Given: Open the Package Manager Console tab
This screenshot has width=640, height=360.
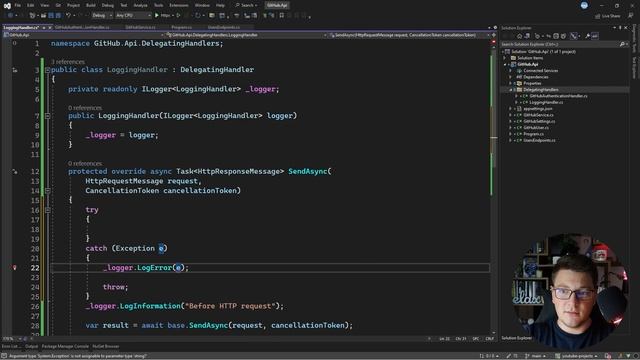Looking at the screenshot, I should 65,346.
